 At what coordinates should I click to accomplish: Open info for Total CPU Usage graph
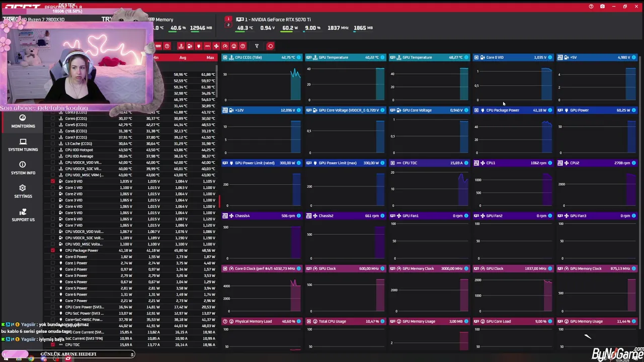382,321
